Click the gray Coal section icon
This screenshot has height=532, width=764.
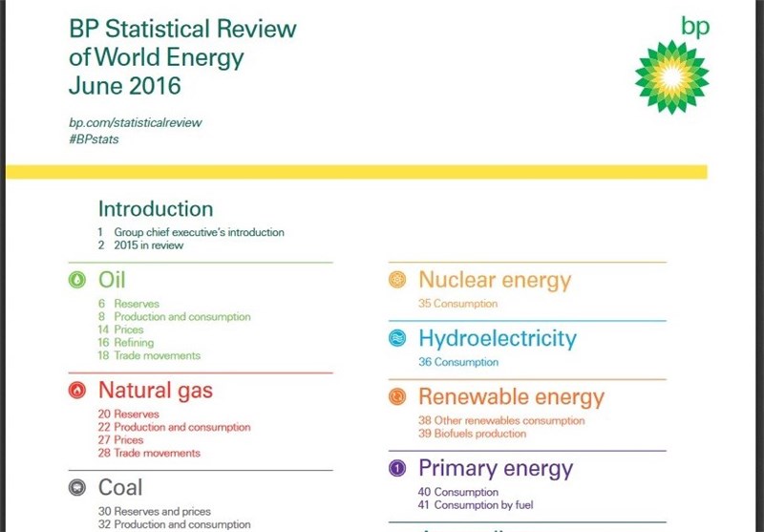click(x=76, y=488)
